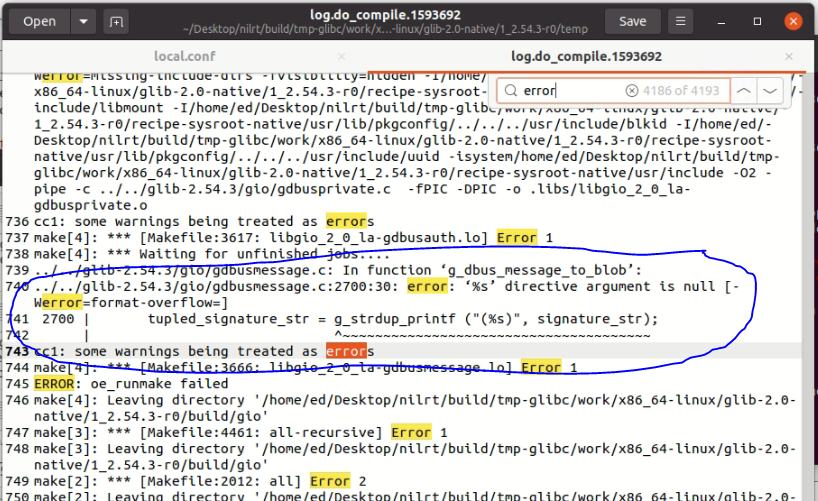The height and width of the screenshot is (501, 818).
Task: Click the Open button
Action: pyautogui.click(x=40, y=22)
